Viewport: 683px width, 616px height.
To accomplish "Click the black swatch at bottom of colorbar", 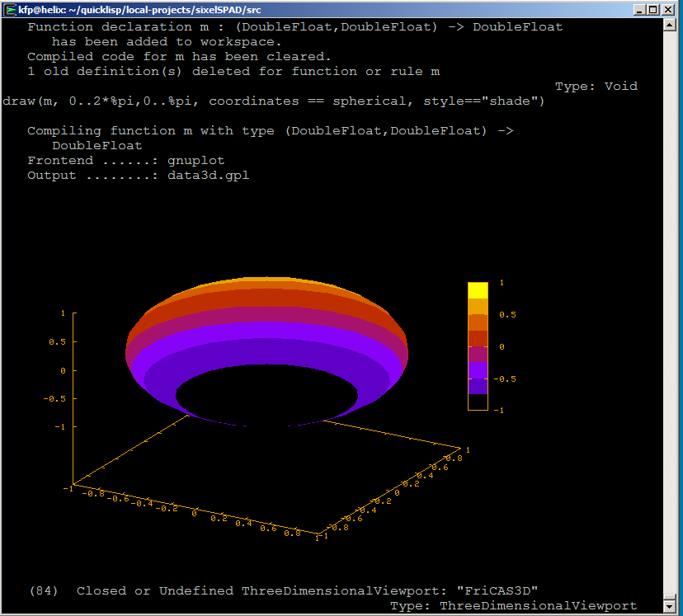I will (x=478, y=402).
